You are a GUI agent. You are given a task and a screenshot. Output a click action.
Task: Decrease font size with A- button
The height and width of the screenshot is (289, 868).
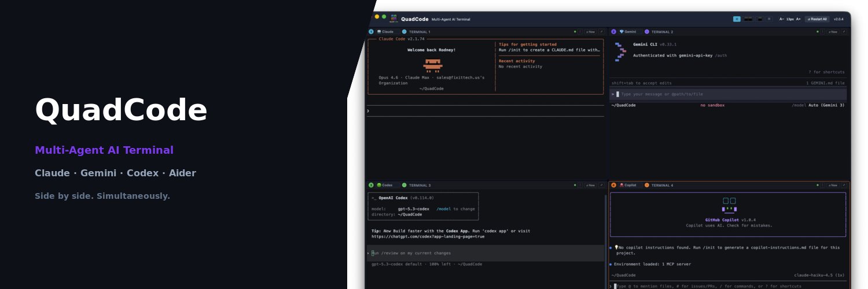point(782,19)
